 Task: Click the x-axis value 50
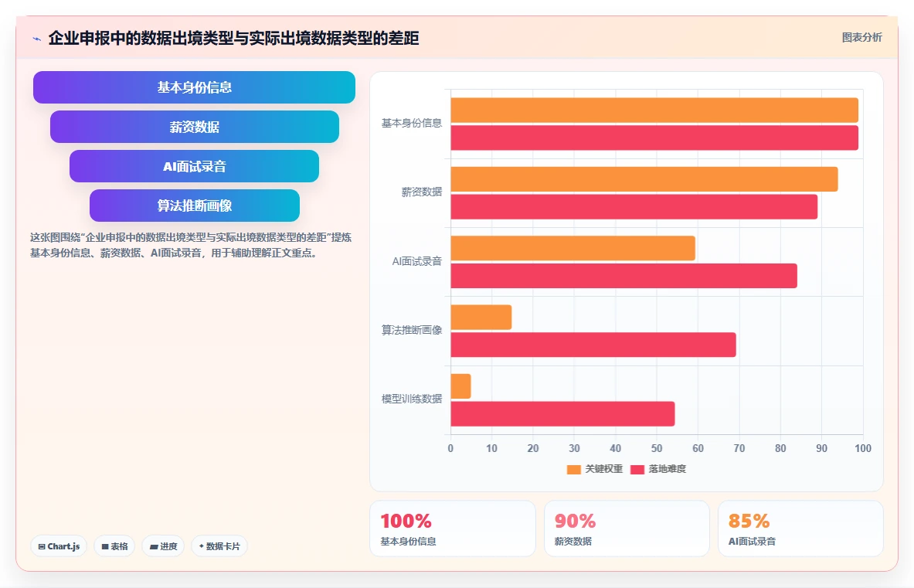[x=657, y=449]
